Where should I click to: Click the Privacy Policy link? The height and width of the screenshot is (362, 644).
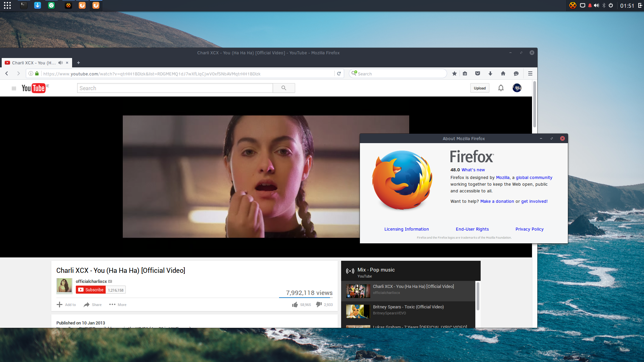(529, 229)
